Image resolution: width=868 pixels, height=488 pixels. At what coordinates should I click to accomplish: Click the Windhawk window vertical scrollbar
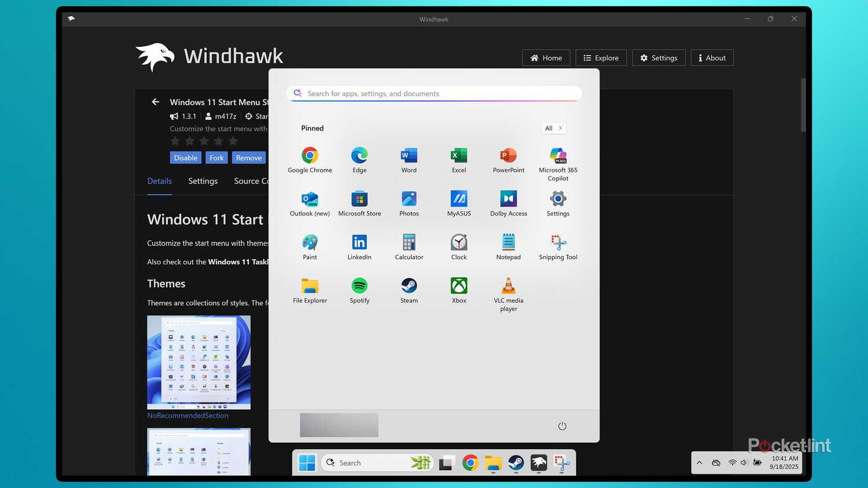click(x=803, y=105)
